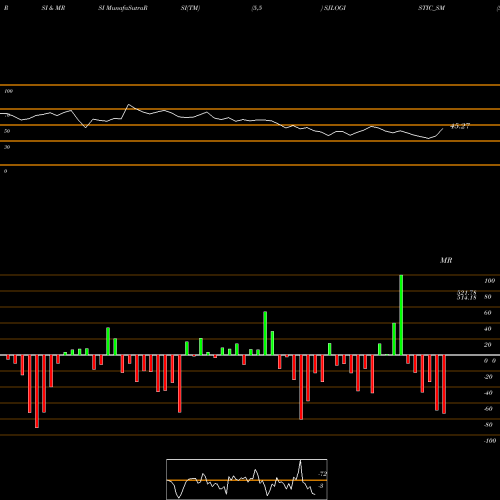The height and width of the screenshot is (500, 500).
Task: Click the 45.27 value at line end
Action: [x=460, y=126]
